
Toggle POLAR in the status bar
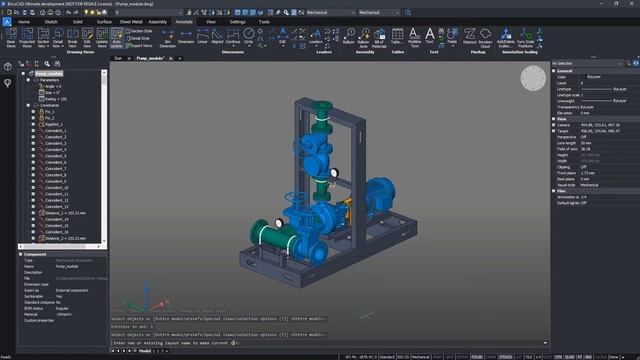click(476, 357)
